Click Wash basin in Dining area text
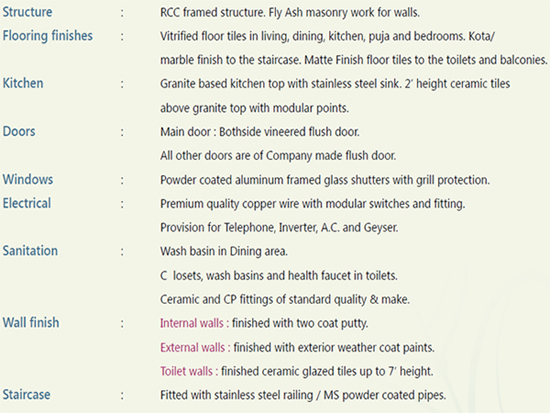550x413 pixels. (224, 252)
